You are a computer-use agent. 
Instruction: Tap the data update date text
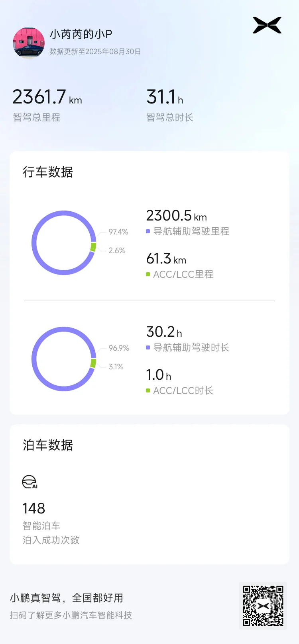(x=95, y=51)
